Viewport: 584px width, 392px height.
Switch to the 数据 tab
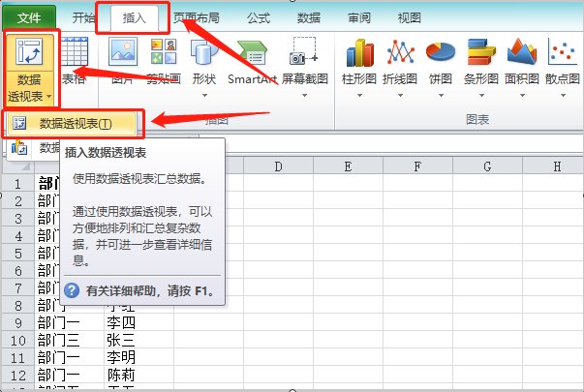point(308,17)
